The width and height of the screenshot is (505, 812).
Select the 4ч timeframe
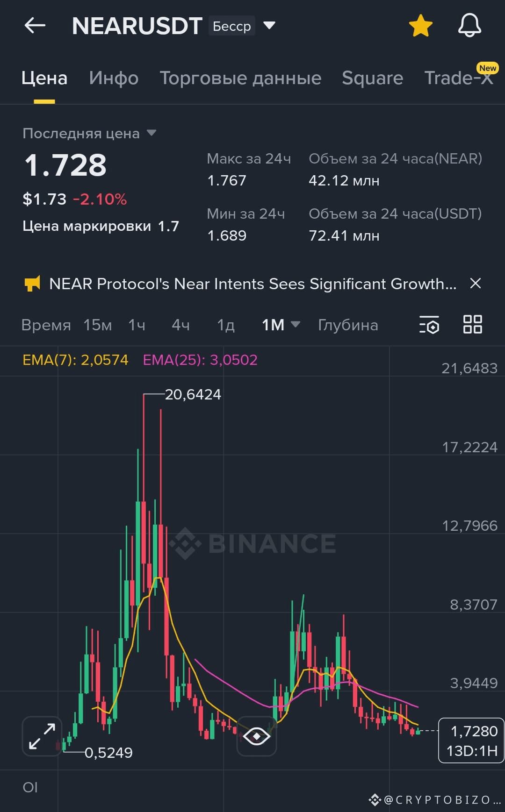coord(180,325)
